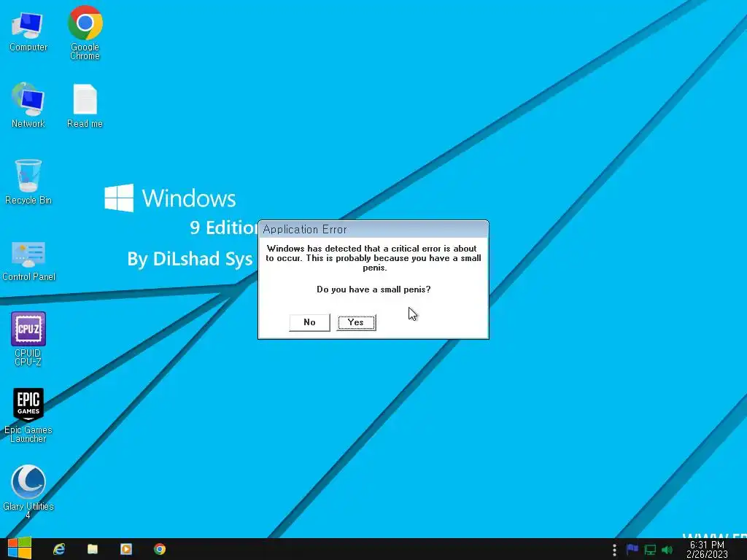Click the network tray icon

pos(650,550)
